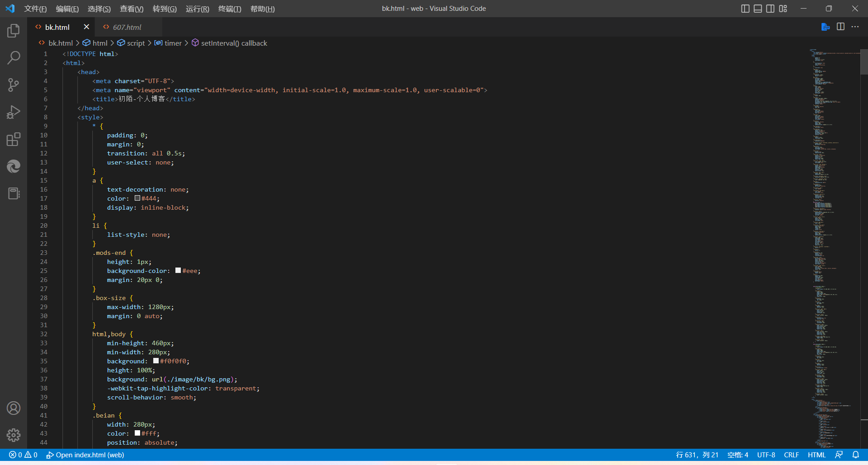
Task: Open the Search view icon
Action: [x=14, y=58]
